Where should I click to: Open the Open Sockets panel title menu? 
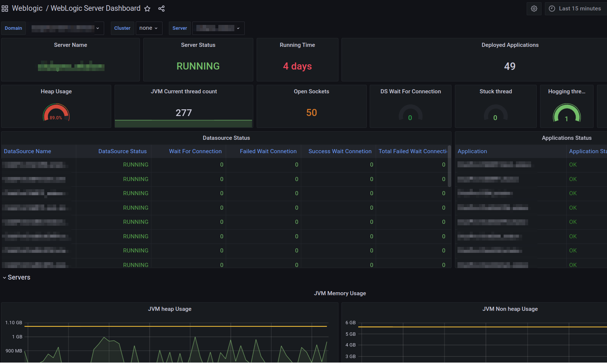[x=312, y=91]
